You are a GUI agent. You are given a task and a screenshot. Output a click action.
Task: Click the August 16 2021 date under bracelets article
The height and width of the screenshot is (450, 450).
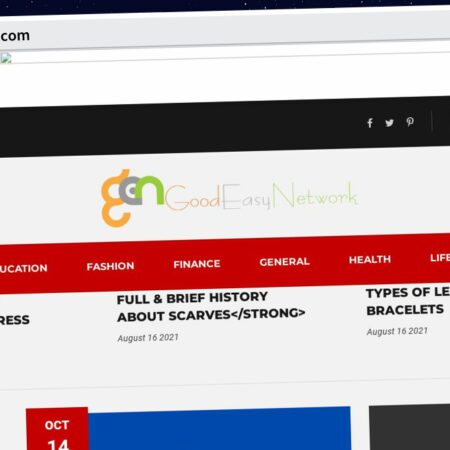coord(397,331)
